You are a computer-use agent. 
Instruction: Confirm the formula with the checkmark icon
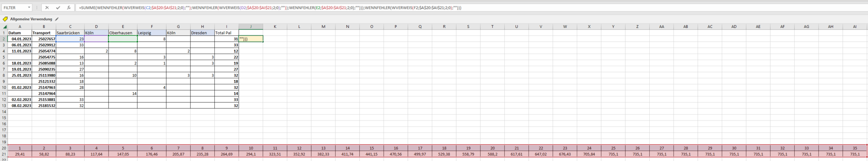[x=58, y=8]
